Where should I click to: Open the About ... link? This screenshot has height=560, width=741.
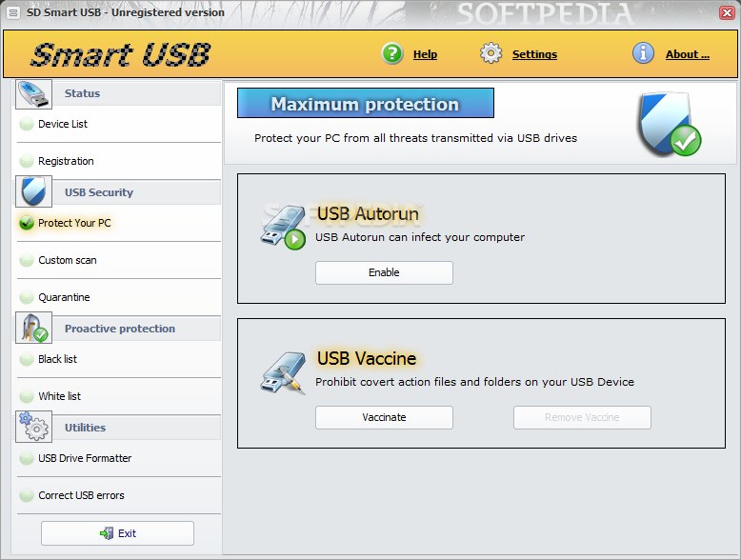coord(688,54)
